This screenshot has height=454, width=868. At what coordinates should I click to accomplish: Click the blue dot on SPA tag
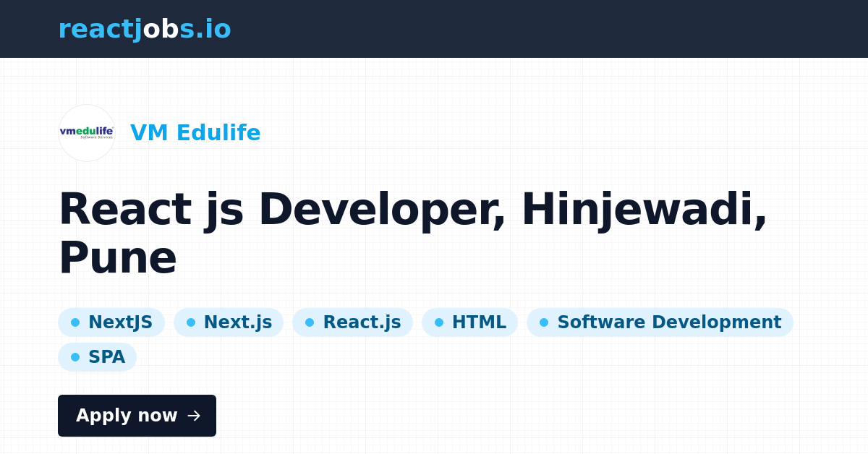click(x=75, y=357)
